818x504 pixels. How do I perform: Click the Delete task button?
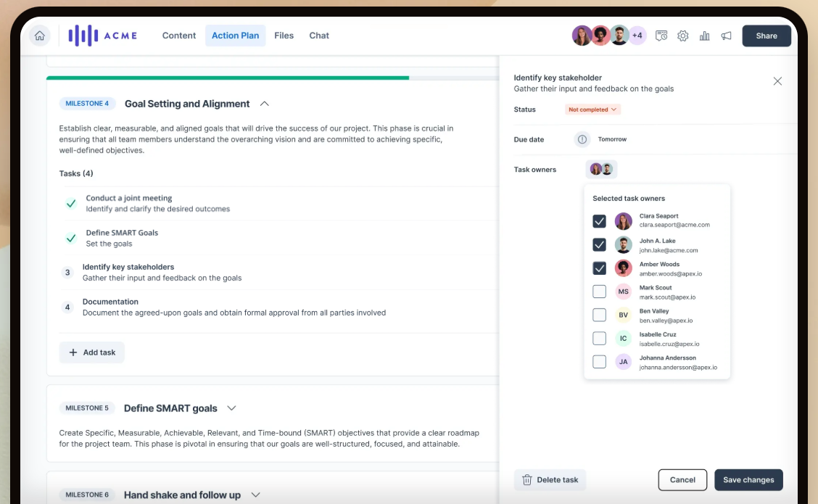(x=550, y=479)
